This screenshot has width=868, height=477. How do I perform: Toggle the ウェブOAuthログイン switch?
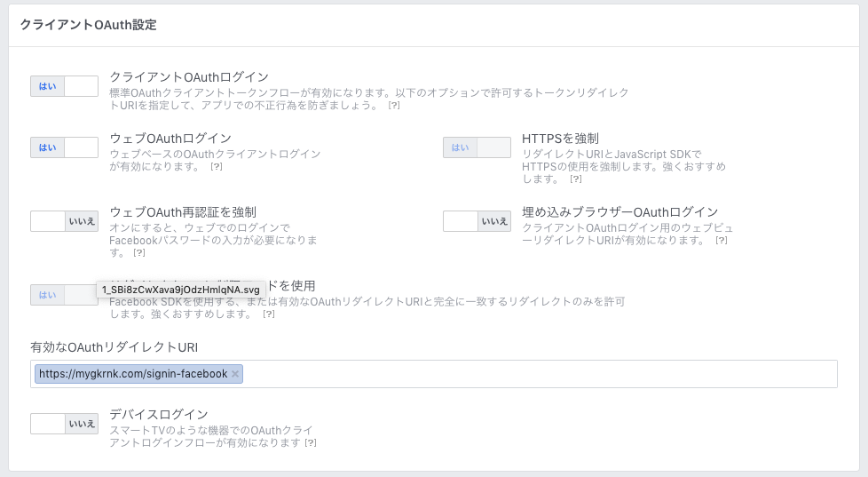point(64,148)
